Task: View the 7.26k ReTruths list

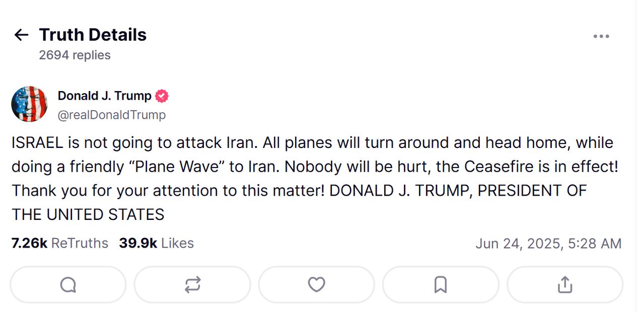Action: click(59, 243)
